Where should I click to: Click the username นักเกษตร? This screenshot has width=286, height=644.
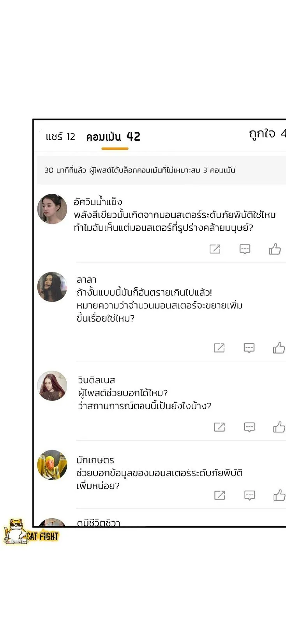tap(95, 460)
